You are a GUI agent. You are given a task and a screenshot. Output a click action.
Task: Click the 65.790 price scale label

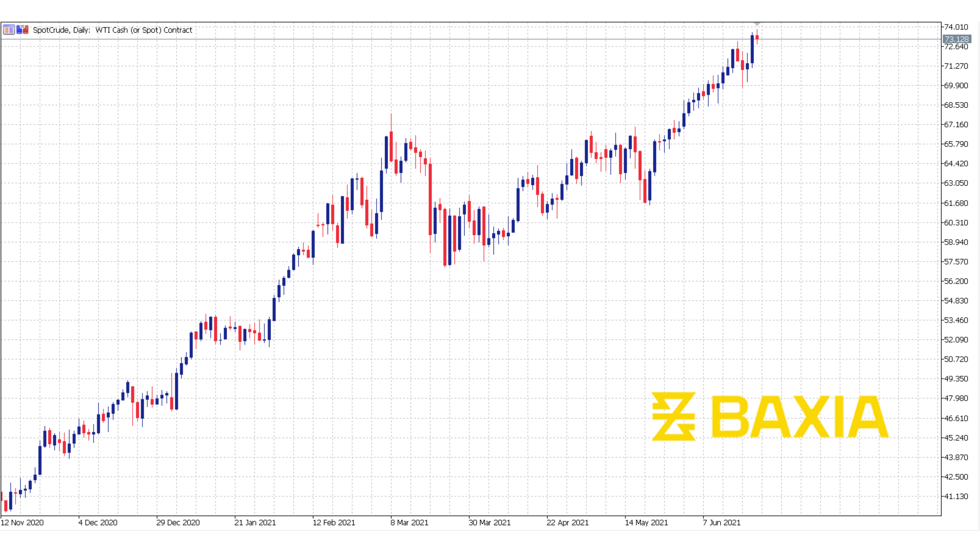coord(956,144)
